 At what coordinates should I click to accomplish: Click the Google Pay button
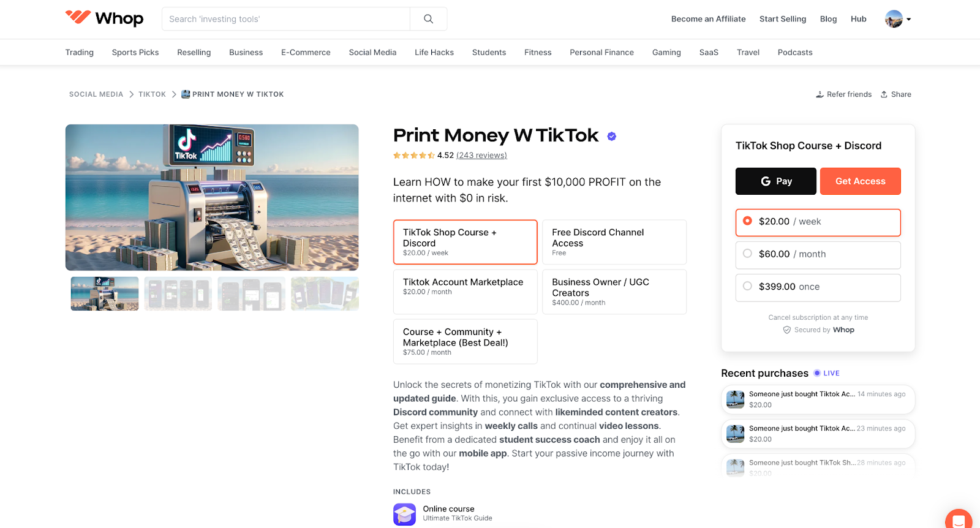tap(776, 181)
